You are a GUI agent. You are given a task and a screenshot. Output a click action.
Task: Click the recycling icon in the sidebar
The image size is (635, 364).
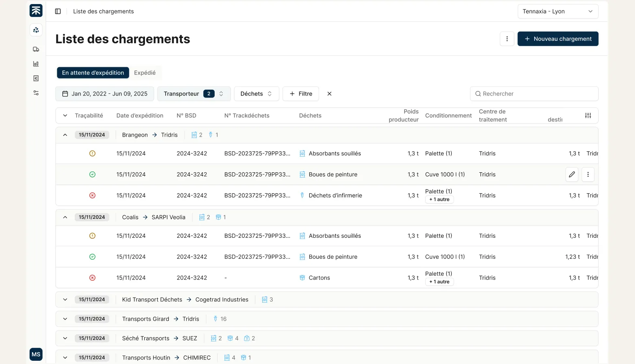point(36,30)
